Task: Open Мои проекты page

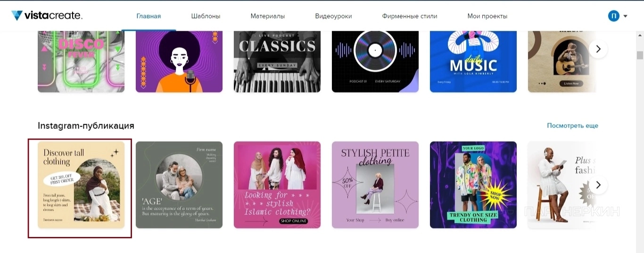Action: coord(487,16)
